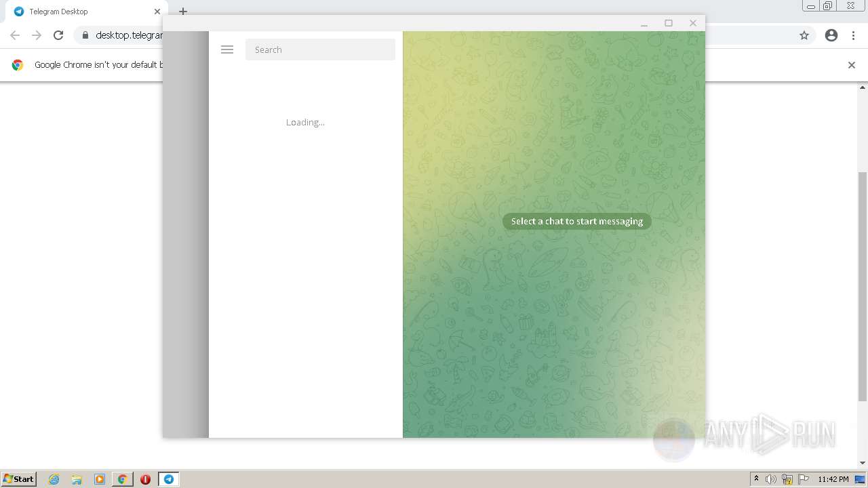The width and height of the screenshot is (868, 488).
Task: Show hidden system tray icons
Action: (x=756, y=479)
